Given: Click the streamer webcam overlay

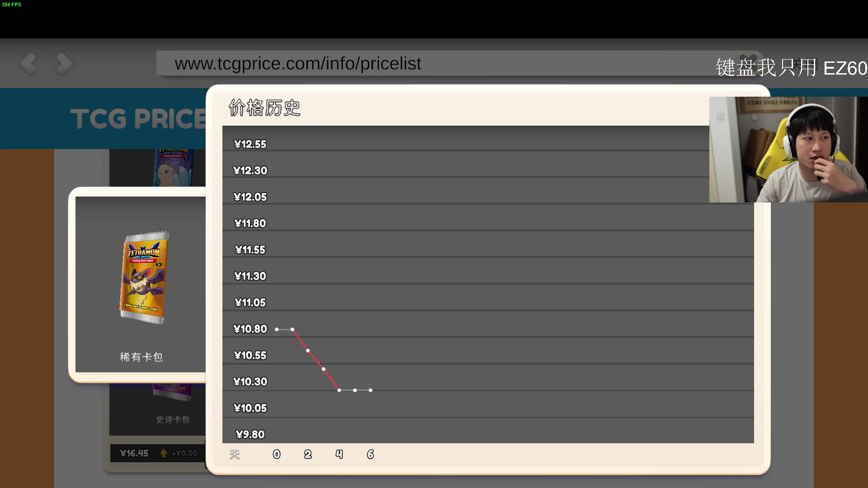Looking at the screenshot, I should pyautogui.click(x=788, y=150).
